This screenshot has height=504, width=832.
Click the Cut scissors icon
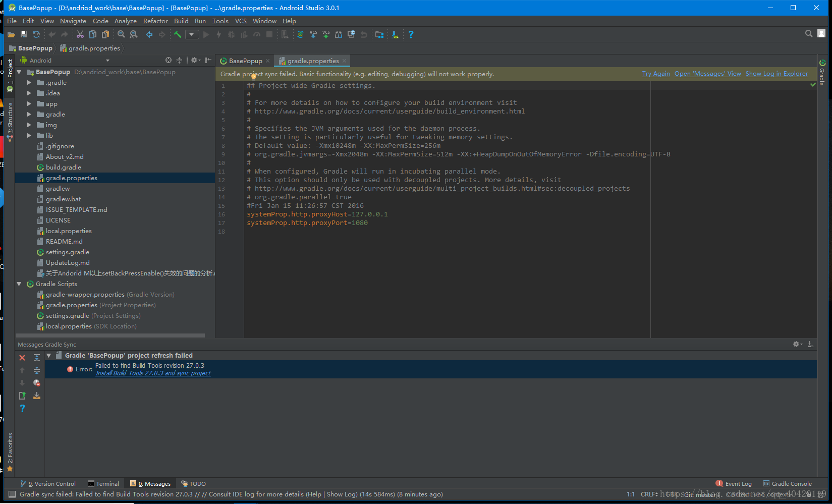(x=80, y=34)
